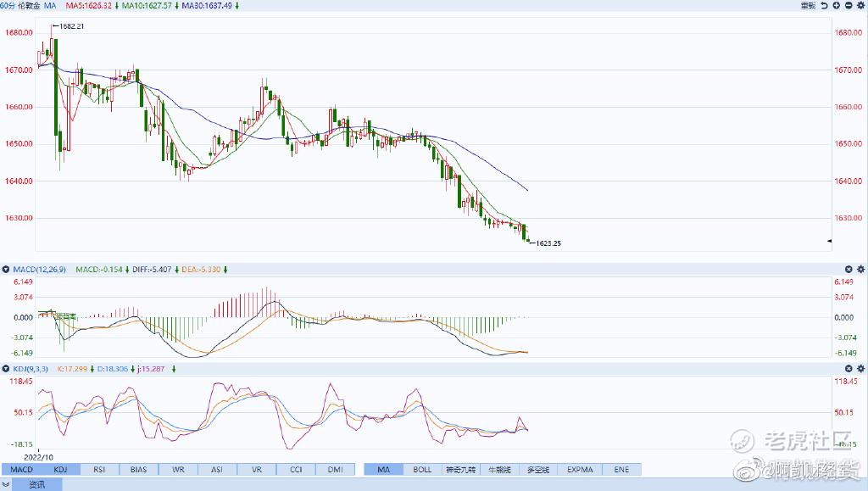The image size is (868, 491).
Task: Click the 2022/10 date label
Action: pyautogui.click(x=39, y=457)
